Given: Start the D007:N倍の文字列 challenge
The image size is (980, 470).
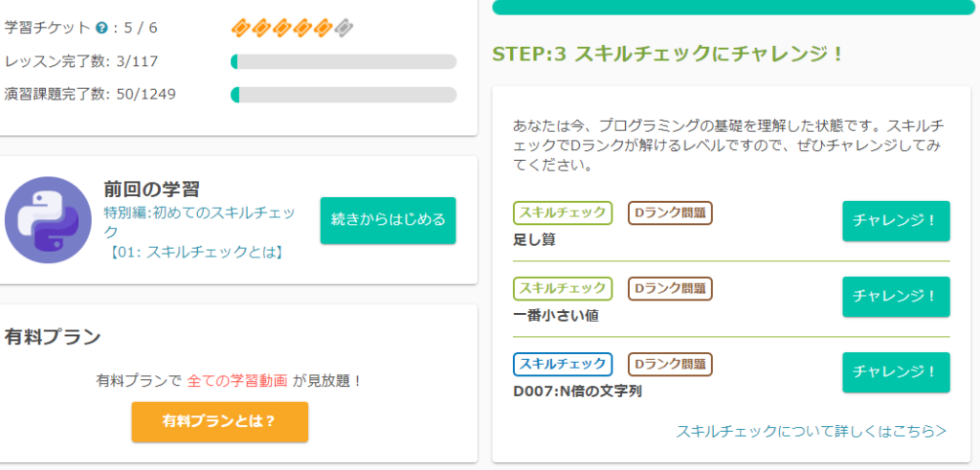Looking at the screenshot, I should (896, 371).
